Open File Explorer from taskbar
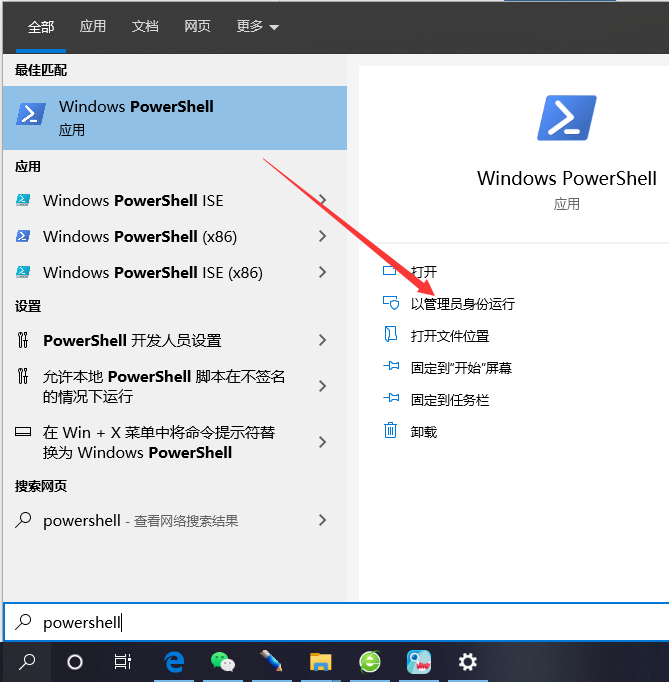Screen dimensions: 669x682 coord(321,662)
